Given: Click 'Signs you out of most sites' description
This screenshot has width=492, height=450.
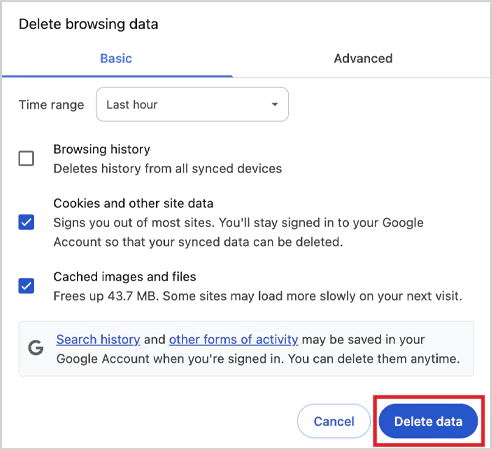Looking at the screenshot, I should pos(239,232).
